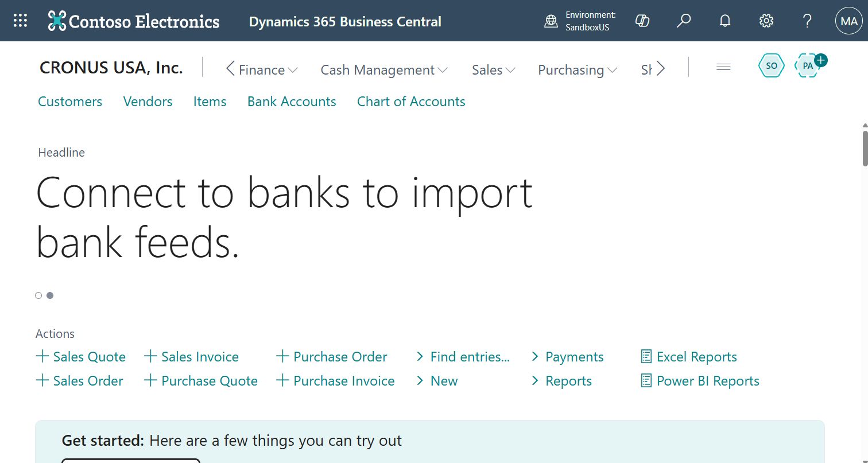Click the CRONUS USA, Inc. company name
This screenshot has width=868, height=463.
[x=111, y=68]
